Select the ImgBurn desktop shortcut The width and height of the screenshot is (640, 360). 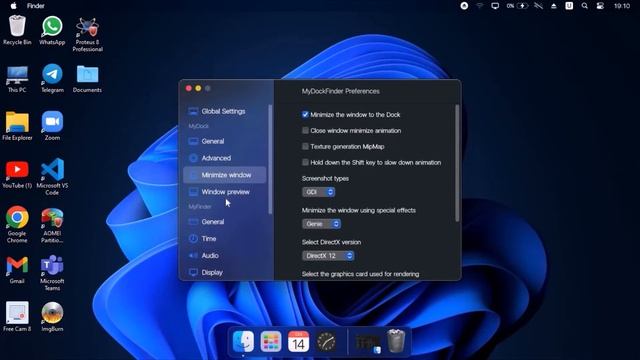[52, 316]
